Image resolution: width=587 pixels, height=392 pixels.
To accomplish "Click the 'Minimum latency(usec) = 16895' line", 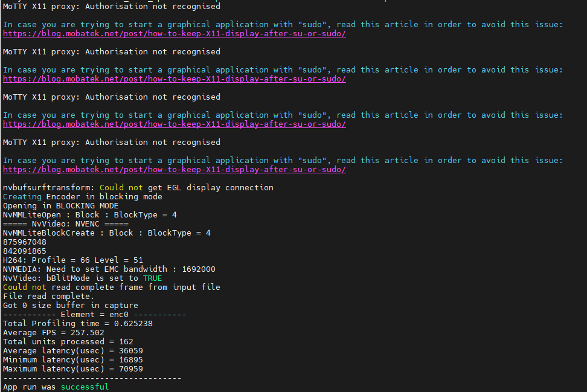I will pyautogui.click(x=73, y=360).
